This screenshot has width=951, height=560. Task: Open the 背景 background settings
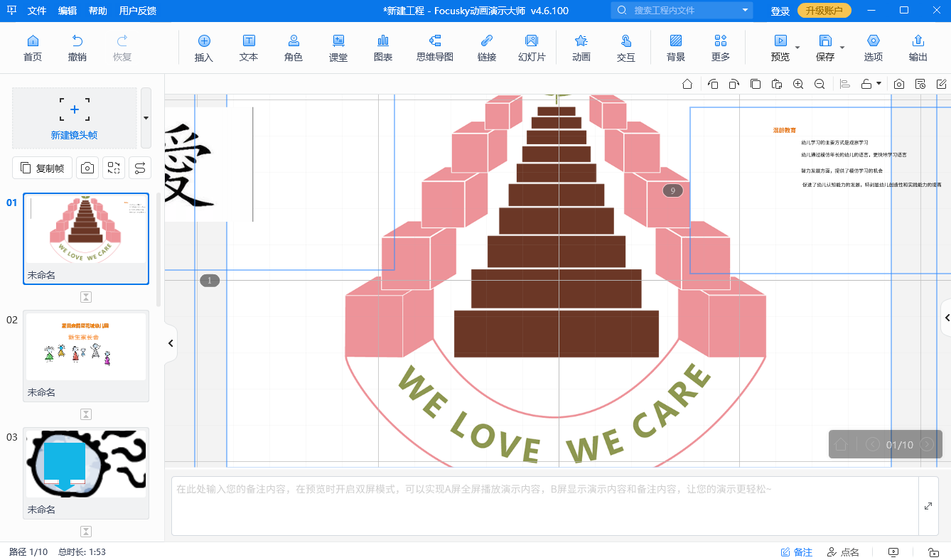[676, 48]
